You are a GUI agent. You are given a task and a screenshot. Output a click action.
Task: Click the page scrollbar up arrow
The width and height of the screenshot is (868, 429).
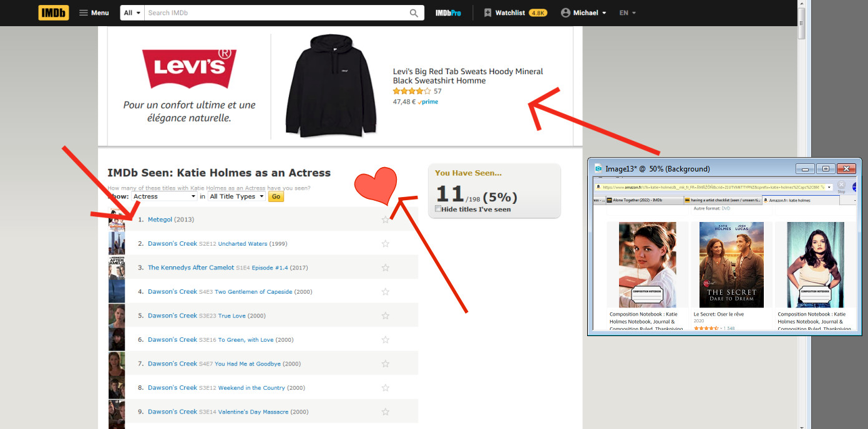pos(802,4)
